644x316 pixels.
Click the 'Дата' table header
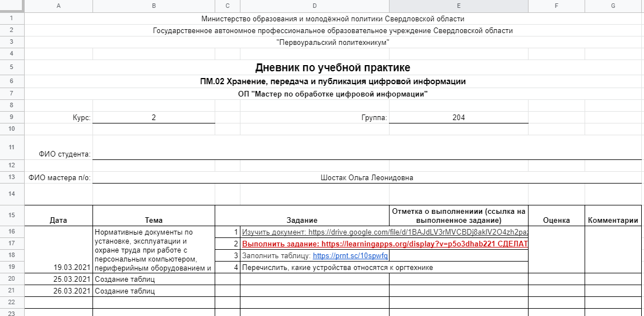click(59, 215)
